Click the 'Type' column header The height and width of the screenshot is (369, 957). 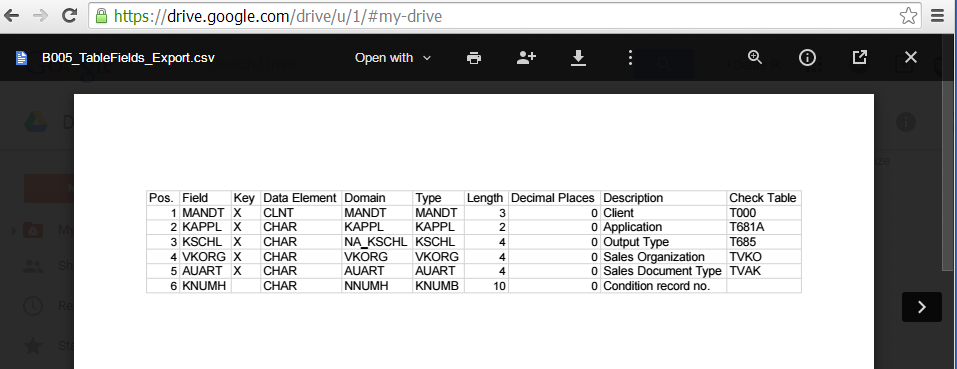438,198
